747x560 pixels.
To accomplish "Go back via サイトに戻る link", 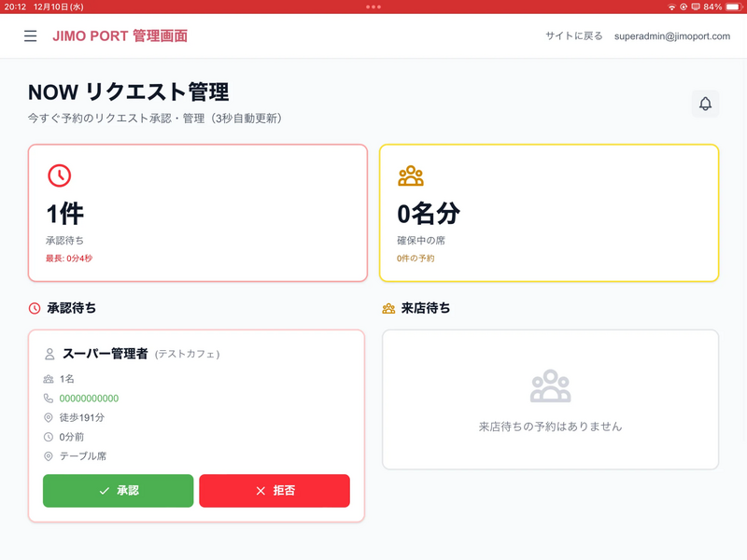I will [574, 35].
